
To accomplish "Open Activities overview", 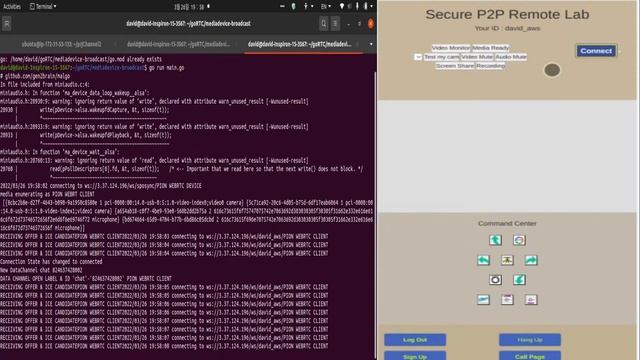I will point(12,6).
